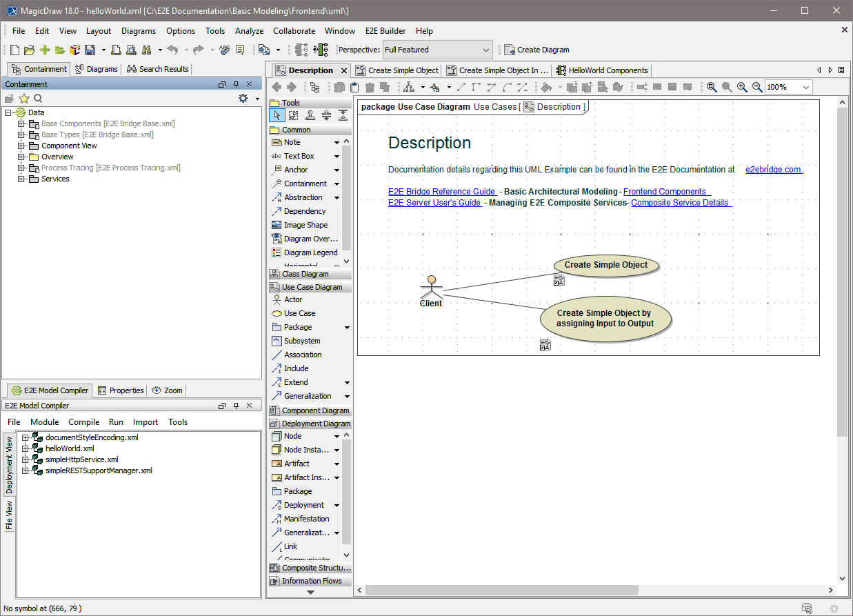This screenshot has width=853, height=616.
Task: Zoom in using the diagram toolbar magnifier
Action: tap(742, 87)
